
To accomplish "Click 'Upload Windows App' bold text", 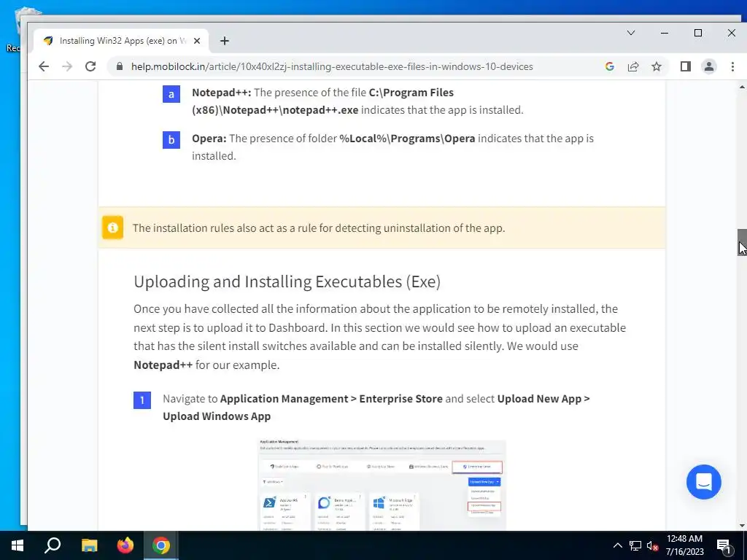I will (217, 416).
